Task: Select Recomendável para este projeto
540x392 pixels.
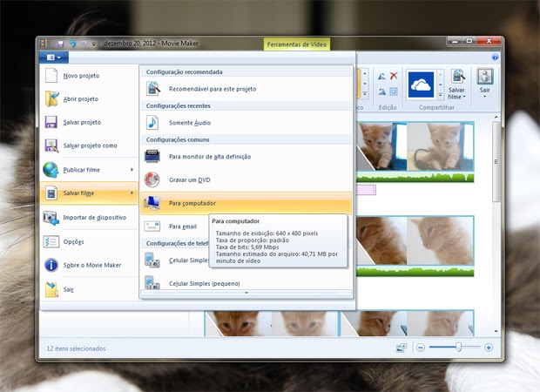Action: [x=246, y=89]
